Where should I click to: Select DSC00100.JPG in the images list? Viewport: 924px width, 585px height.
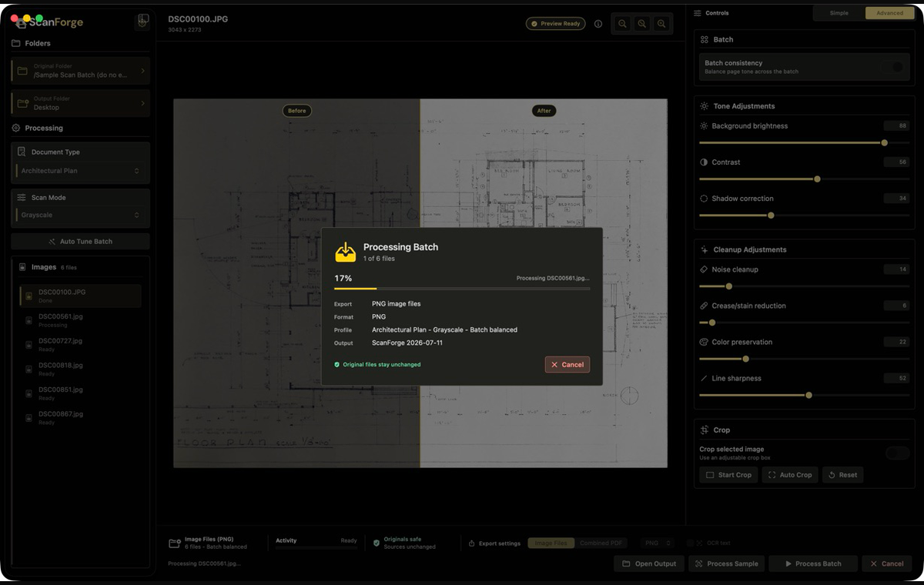(x=80, y=296)
